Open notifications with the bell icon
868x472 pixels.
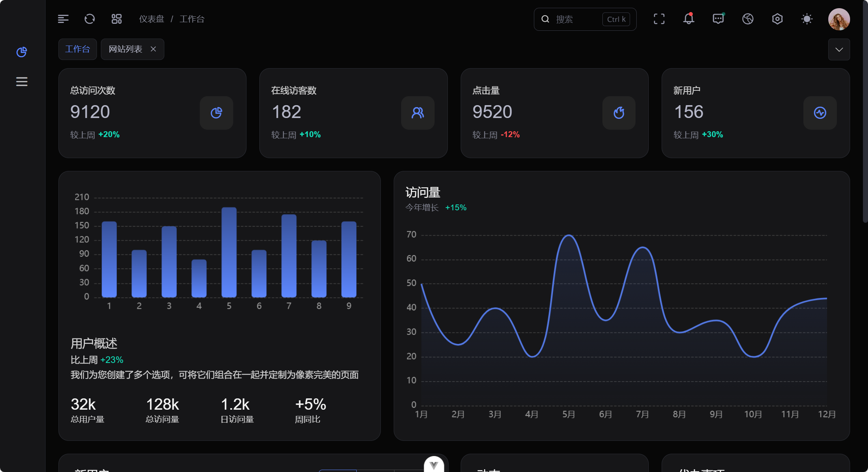click(x=688, y=19)
